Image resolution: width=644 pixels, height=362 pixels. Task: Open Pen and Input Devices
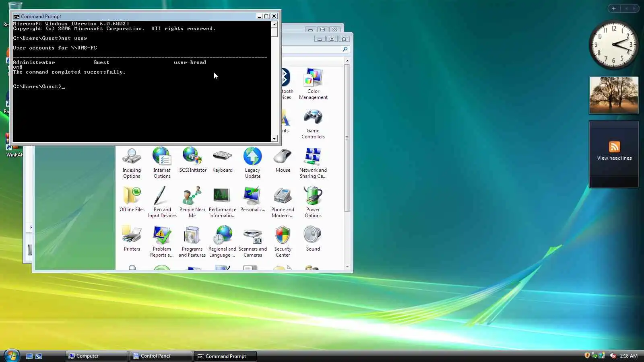tap(162, 202)
